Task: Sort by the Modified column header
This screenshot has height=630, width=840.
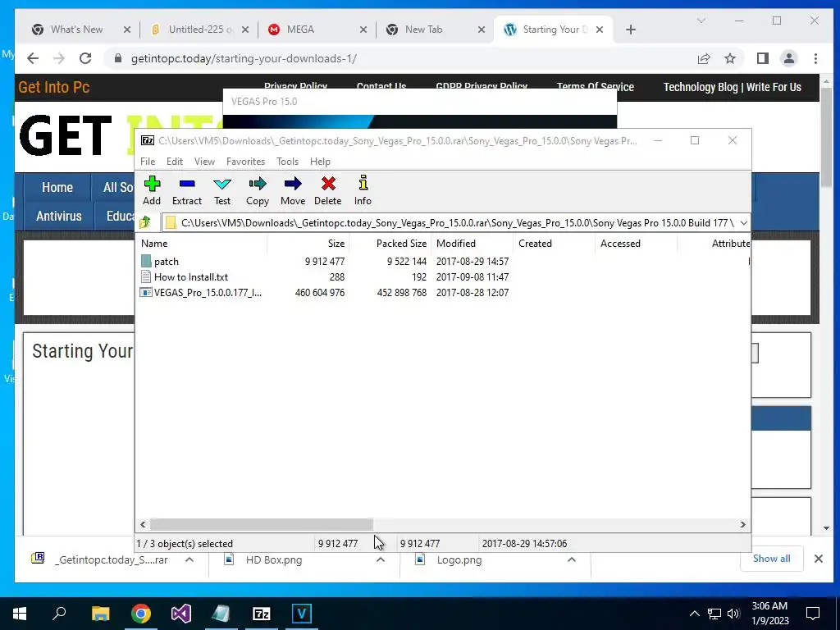Action: pos(472,243)
